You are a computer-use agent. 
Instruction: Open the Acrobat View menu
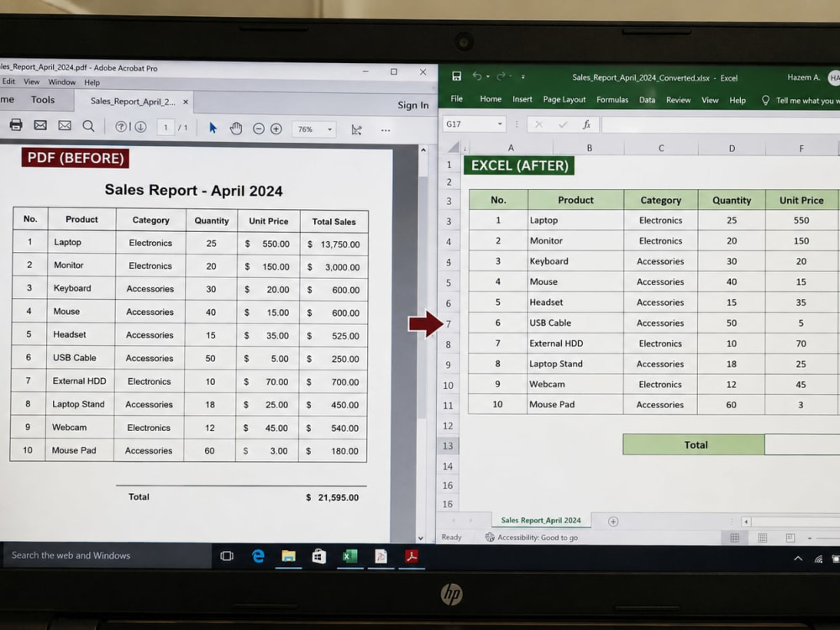[32, 81]
